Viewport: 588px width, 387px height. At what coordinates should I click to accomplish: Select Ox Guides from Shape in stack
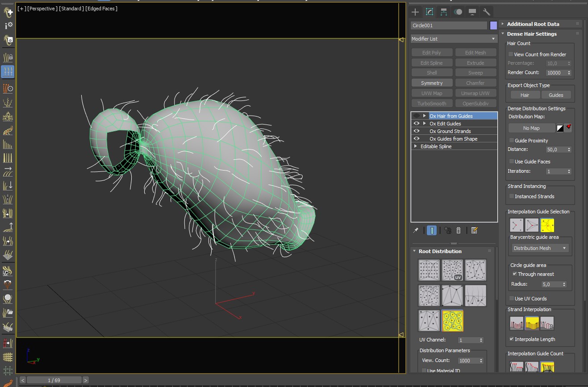pyautogui.click(x=453, y=139)
